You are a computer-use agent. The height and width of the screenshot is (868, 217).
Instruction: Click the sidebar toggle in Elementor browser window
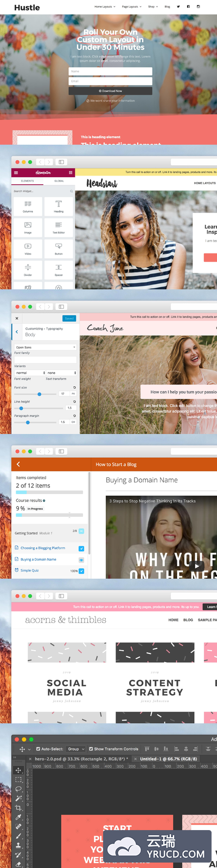pos(61,162)
